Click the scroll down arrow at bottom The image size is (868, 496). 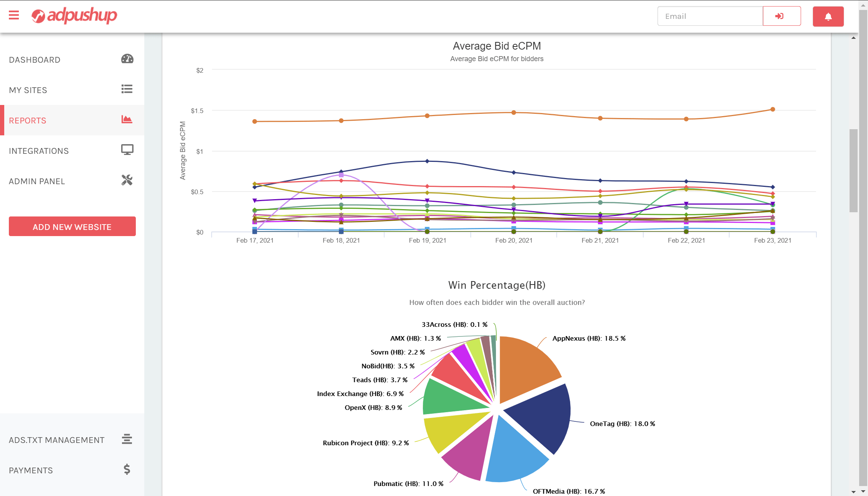coord(853,492)
